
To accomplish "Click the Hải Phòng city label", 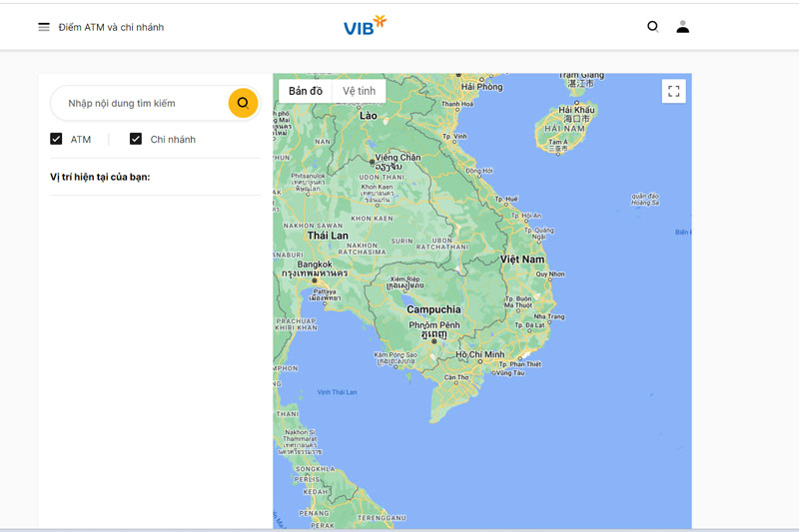I will 481,87.
